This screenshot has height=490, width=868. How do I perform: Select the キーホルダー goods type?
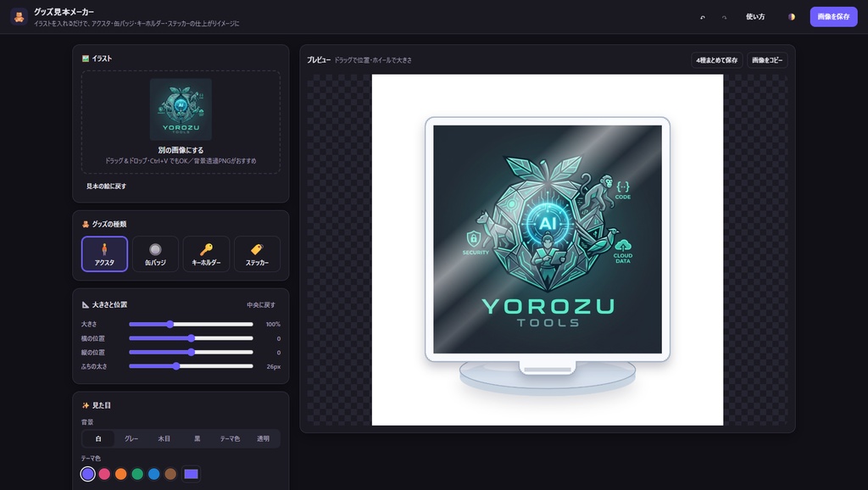pyautogui.click(x=206, y=254)
